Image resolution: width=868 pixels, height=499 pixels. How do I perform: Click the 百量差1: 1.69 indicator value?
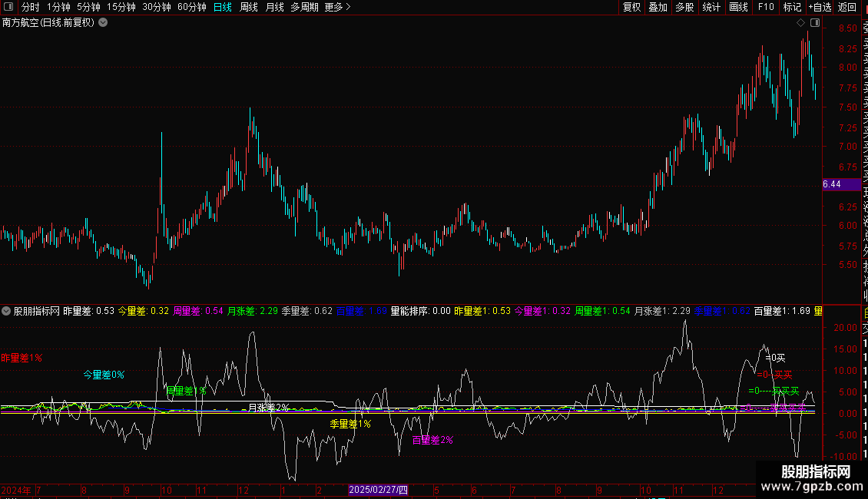pyautogui.click(x=782, y=311)
